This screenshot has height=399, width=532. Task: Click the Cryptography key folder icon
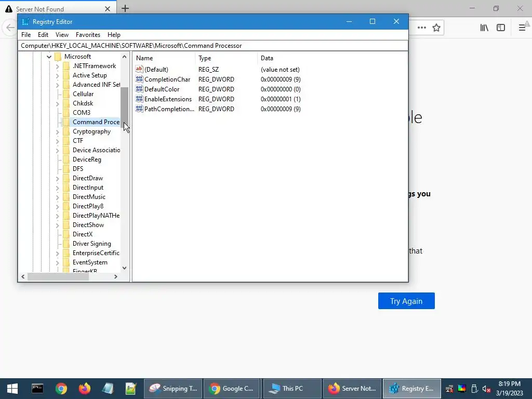(x=66, y=131)
